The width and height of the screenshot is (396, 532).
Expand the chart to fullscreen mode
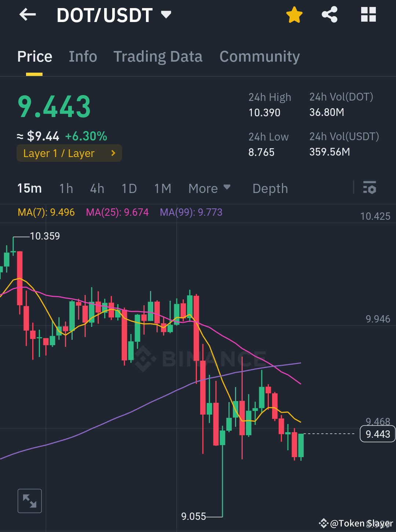pyautogui.click(x=30, y=501)
